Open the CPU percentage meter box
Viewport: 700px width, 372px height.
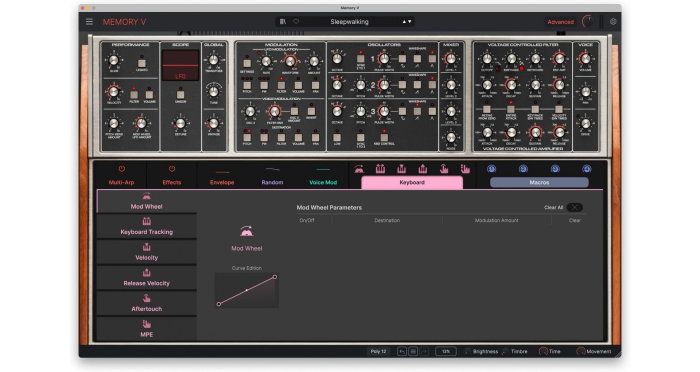coord(446,351)
